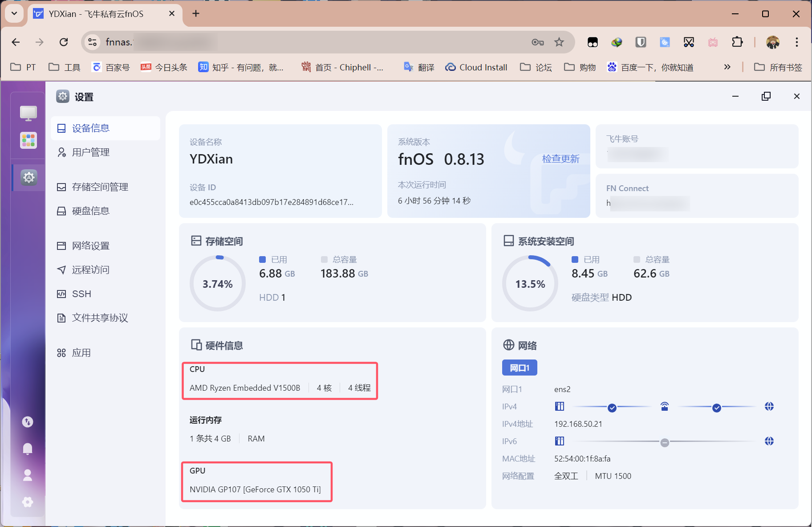This screenshot has height=527, width=812.
Task: Expand the hidden bookmarks chevron
Action: [x=727, y=67]
